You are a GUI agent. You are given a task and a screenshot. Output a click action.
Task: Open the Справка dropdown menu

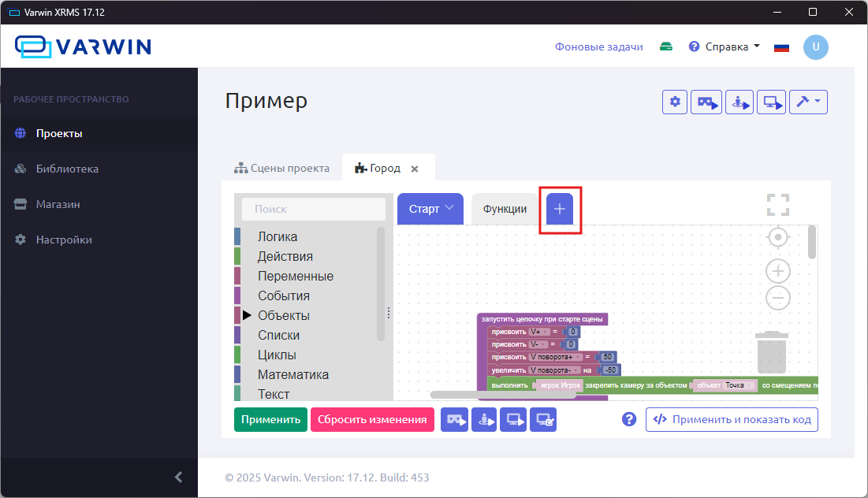pyautogui.click(x=725, y=46)
